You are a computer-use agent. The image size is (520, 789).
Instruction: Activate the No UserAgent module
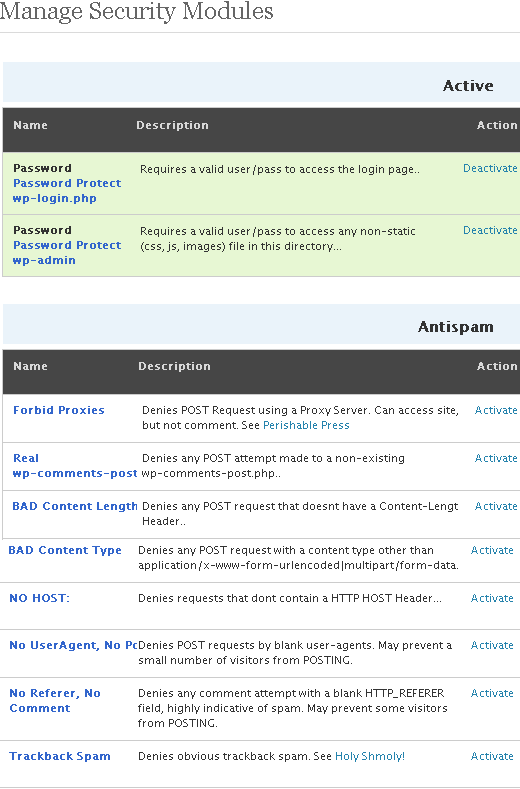(x=492, y=646)
